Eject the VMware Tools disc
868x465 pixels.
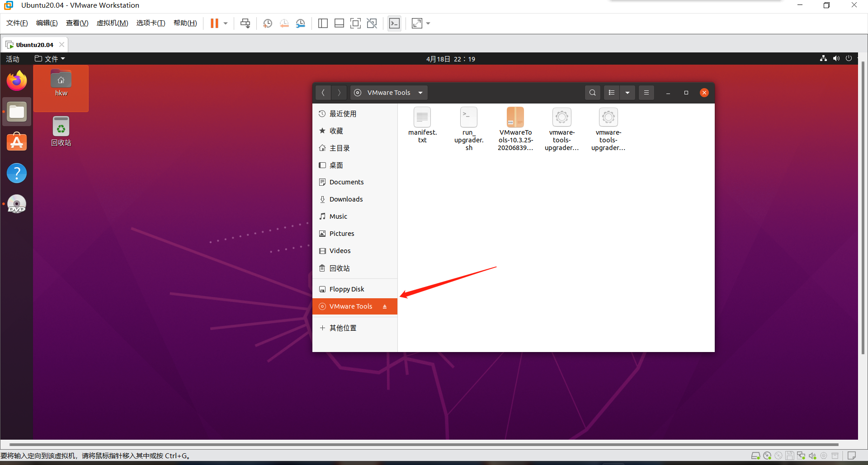pyautogui.click(x=385, y=306)
